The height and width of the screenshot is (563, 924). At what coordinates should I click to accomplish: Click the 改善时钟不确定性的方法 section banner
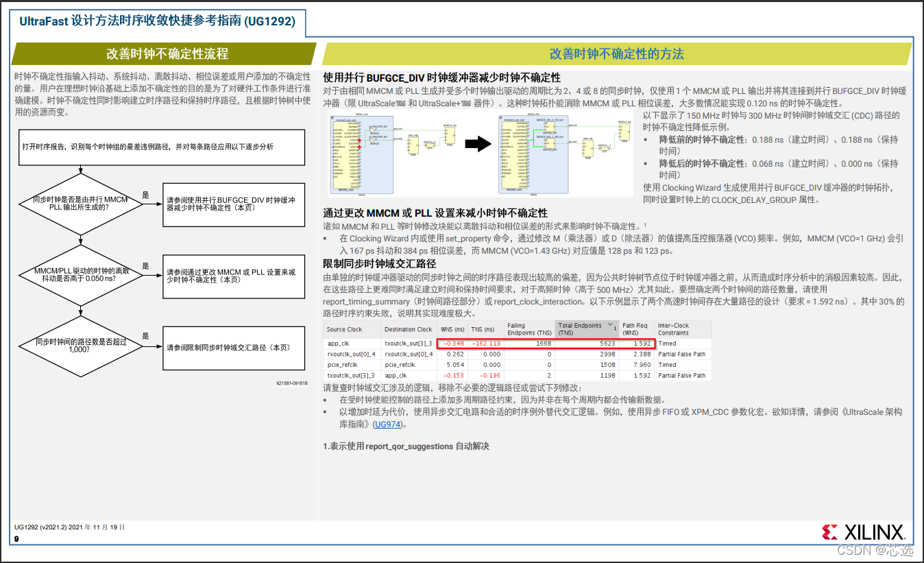pyautogui.click(x=617, y=53)
